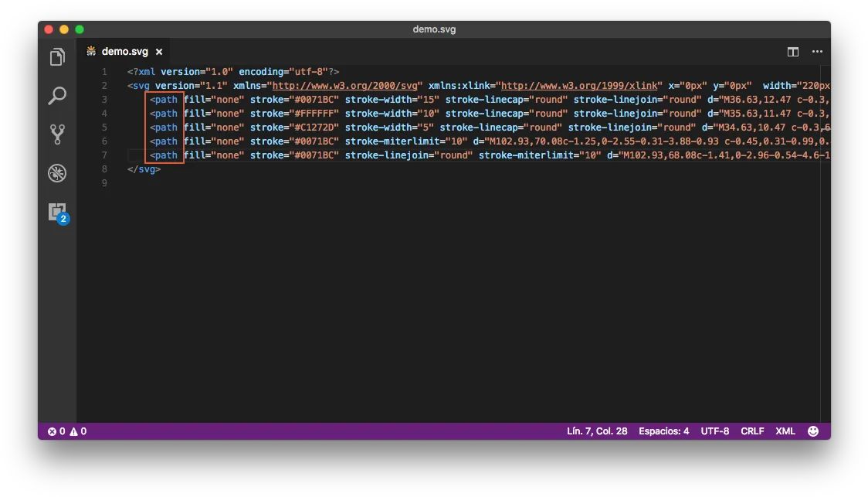
Task: Click line number 5 in the gutter
Action: coord(104,128)
